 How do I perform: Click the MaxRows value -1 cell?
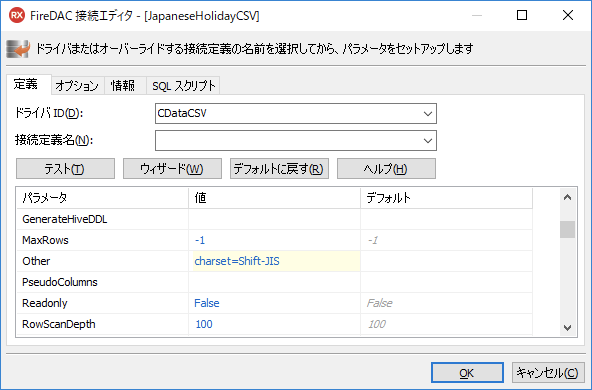click(x=274, y=240)
